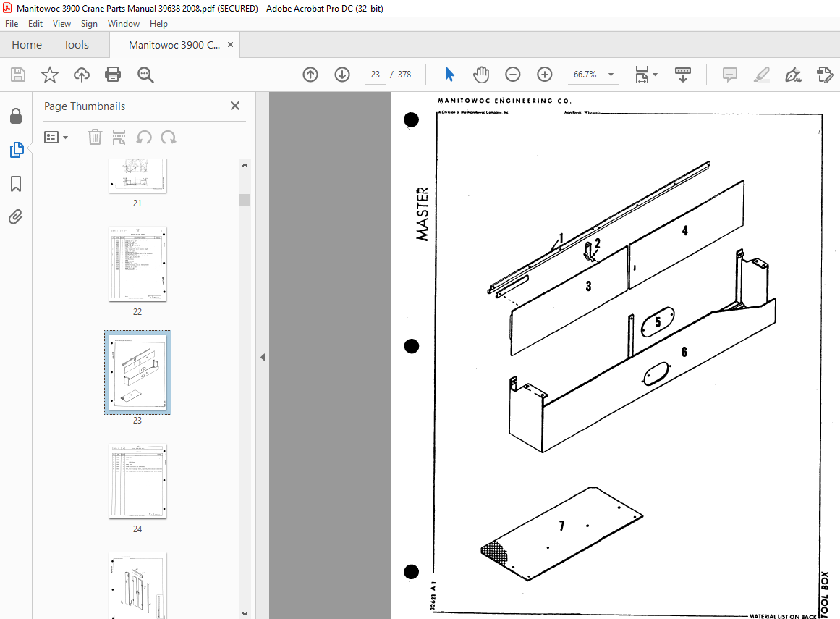Image resolution: width=840 pixels, height=619 pixels.
Task: Open the Attachments paperclip panel
Action: point(16,217)
